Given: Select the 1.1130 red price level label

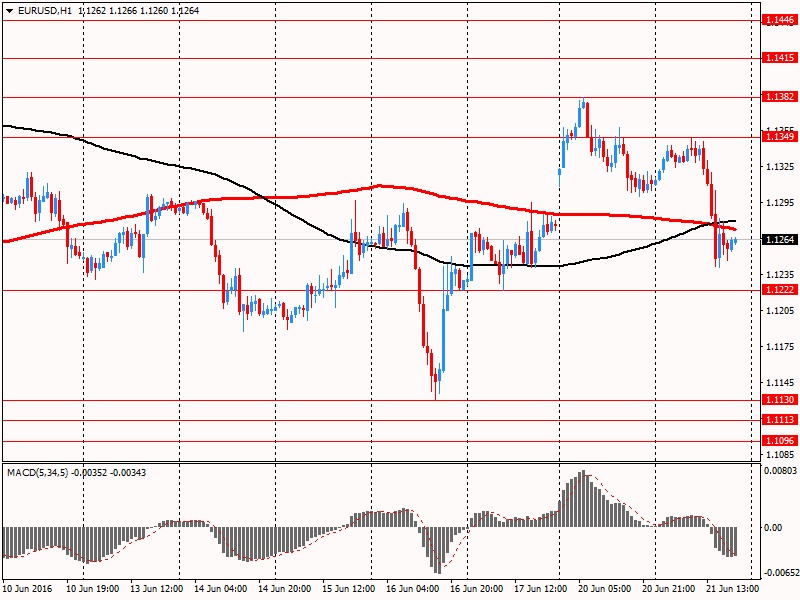Looking at the screenshot, I should click(779, 399).
